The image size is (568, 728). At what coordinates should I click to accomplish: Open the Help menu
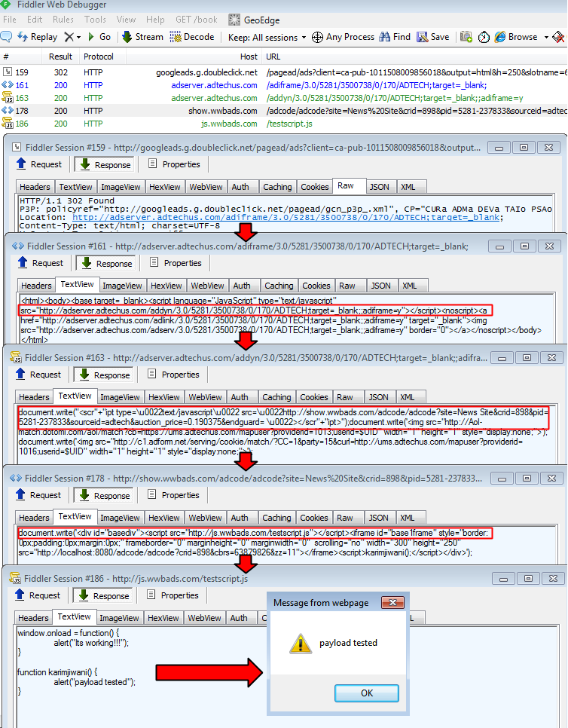pyautogui.click(x=155, y=20)
